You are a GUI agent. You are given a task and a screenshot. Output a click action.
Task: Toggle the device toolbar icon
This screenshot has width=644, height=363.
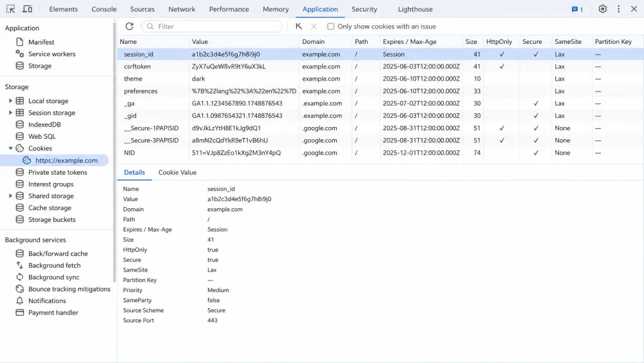[27, 9]
